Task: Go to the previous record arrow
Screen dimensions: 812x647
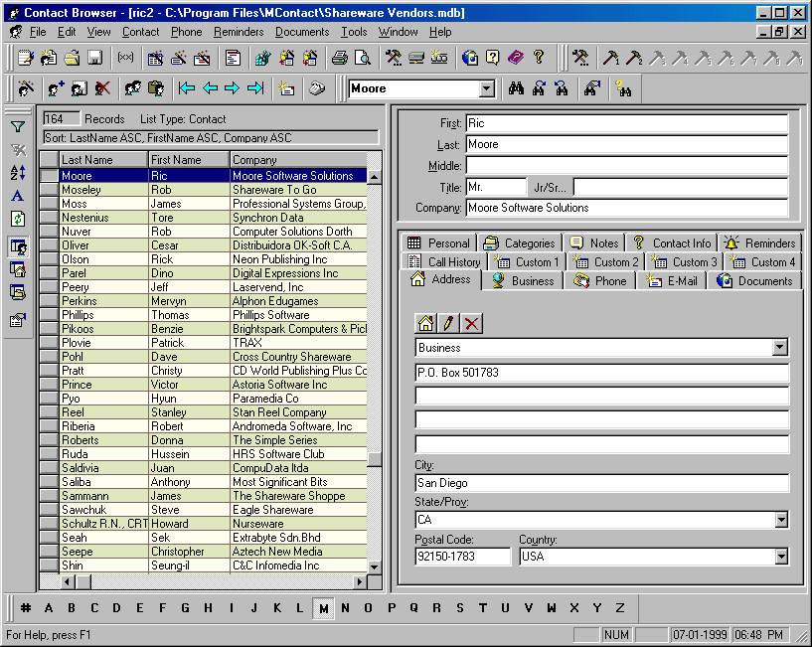Action: (x=210, y=88)
